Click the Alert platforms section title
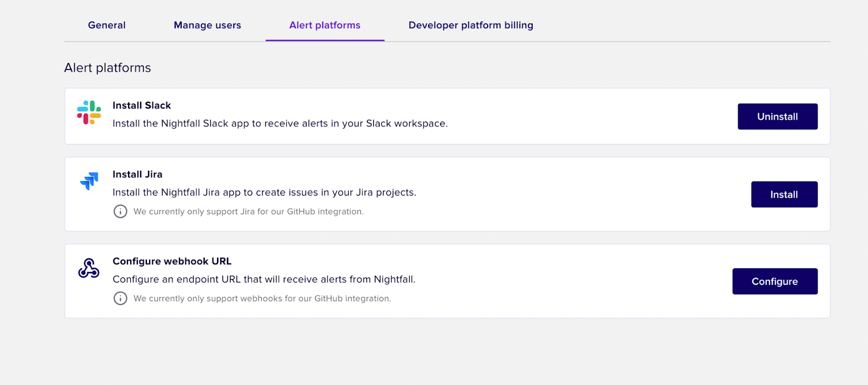Image resolution: width=868 pixels, height=385 pixels. pyautogui.click(x=107, y=68)
